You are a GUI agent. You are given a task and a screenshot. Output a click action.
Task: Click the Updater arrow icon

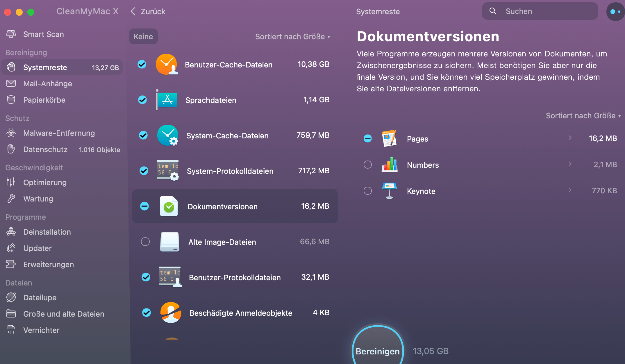(11, 248)
